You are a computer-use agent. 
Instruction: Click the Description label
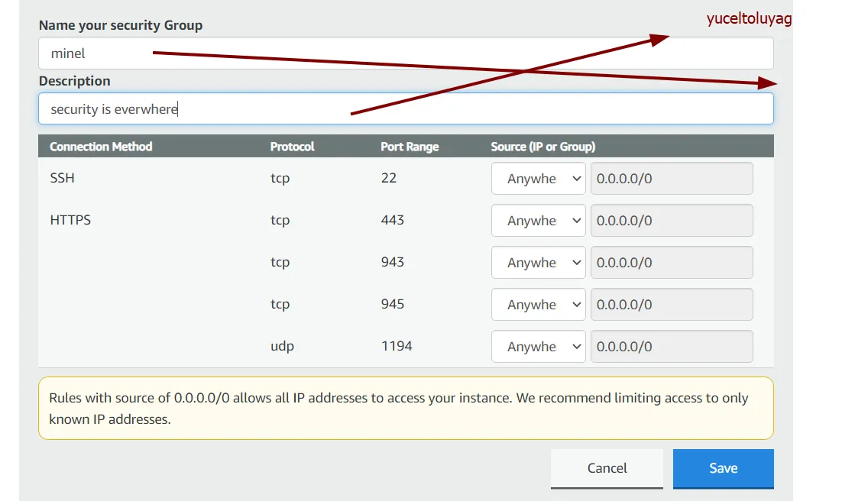click(x=75, y=81)
